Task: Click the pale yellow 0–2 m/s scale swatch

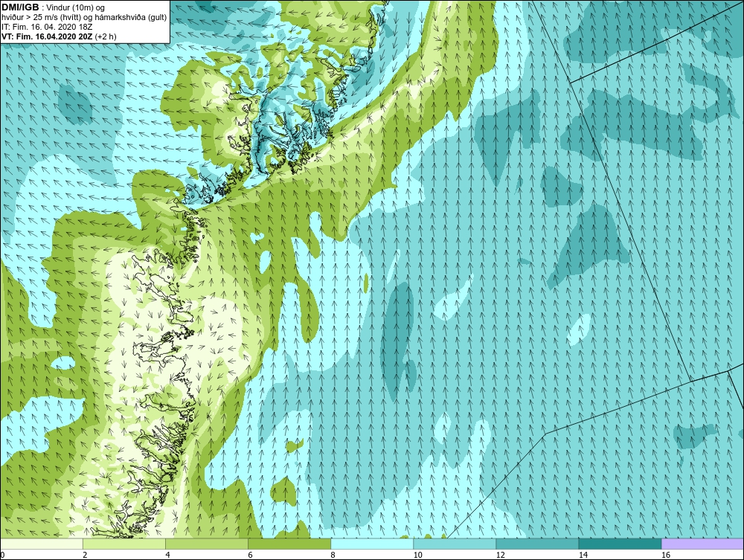Action: point(42,544)
